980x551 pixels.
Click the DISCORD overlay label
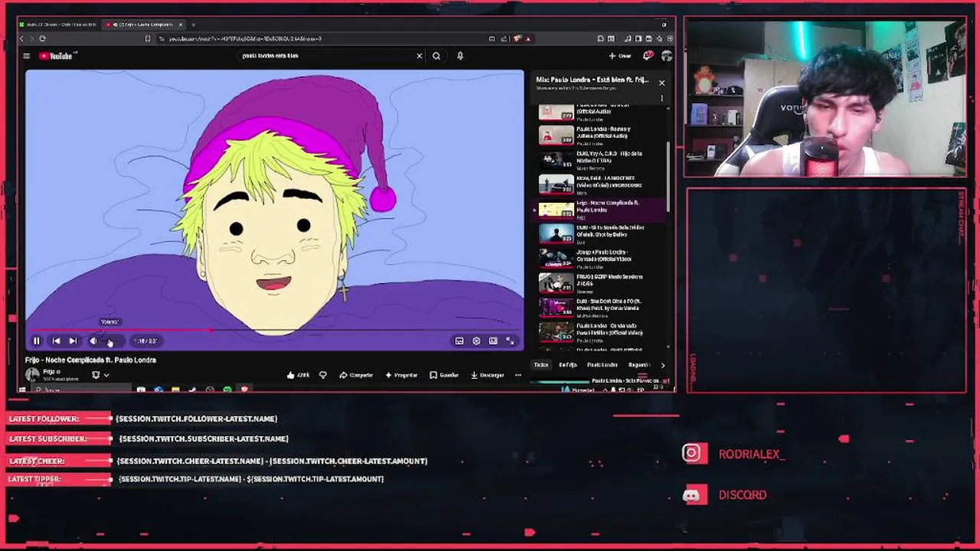(743, 495)
